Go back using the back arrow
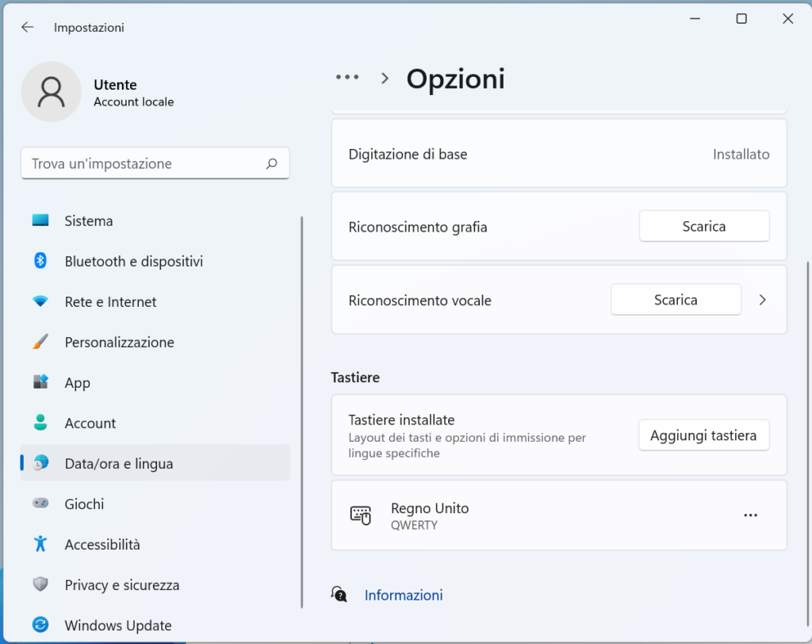The width and height of the screenshot is (812, 644). click(27, 26)
